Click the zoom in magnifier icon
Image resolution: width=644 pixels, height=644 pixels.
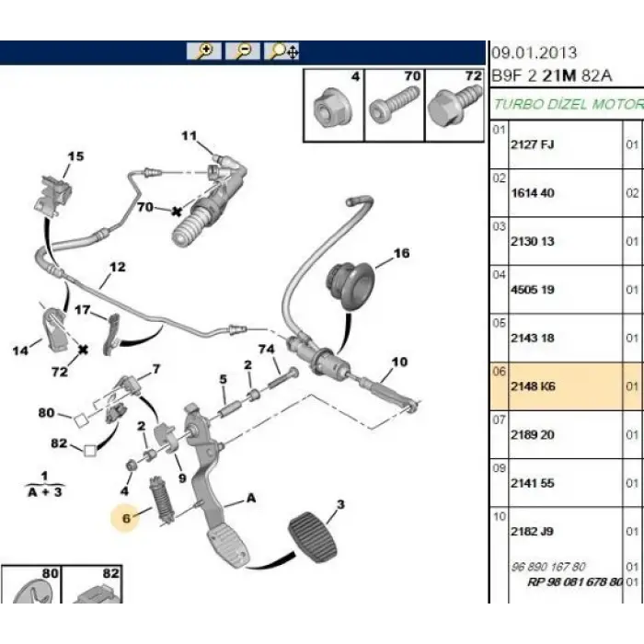[x=203, y=51]
